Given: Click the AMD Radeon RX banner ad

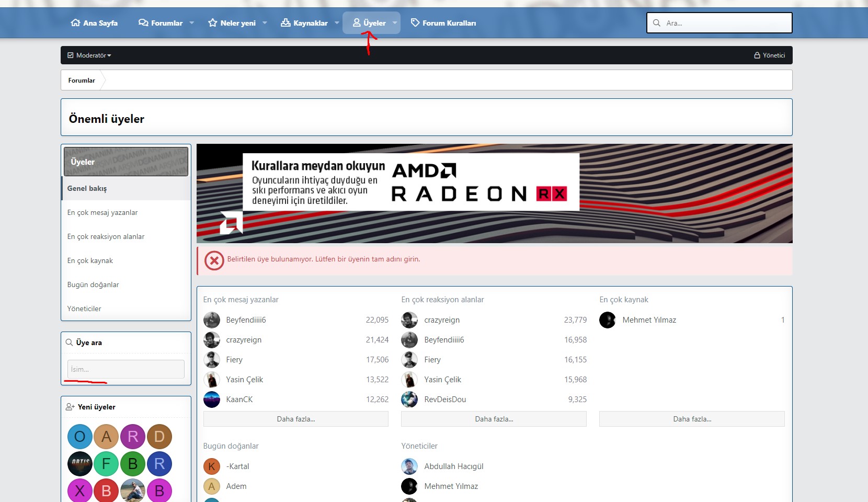Looking at the screenshot, I should pyautogui.click(x=495, y=193).
